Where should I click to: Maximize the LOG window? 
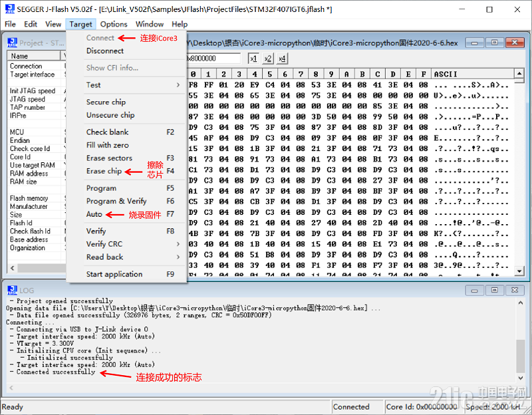[495, 290]
